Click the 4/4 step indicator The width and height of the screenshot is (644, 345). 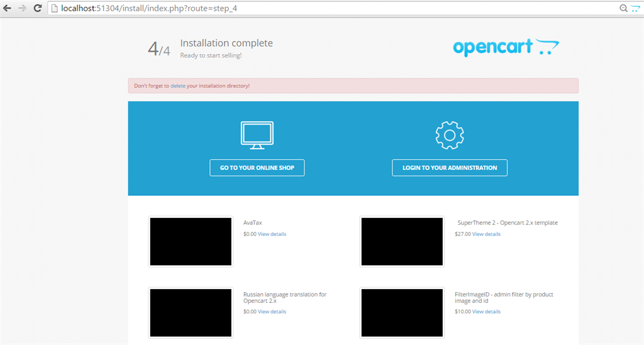coord(159,49)
